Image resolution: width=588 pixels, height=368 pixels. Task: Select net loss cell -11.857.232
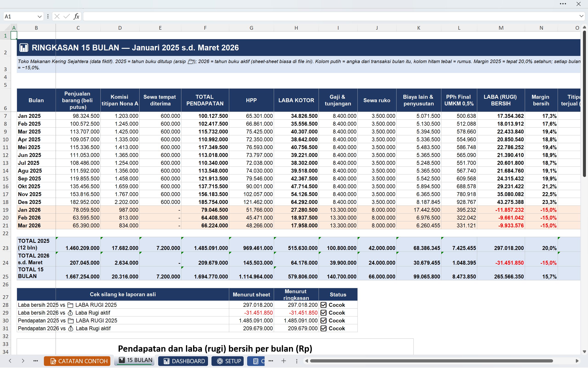click(x=501, y=210)
